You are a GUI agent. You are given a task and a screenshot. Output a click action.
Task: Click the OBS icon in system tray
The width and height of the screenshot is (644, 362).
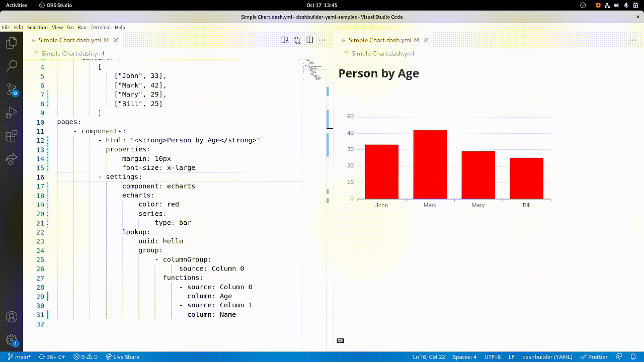point(583,5)
